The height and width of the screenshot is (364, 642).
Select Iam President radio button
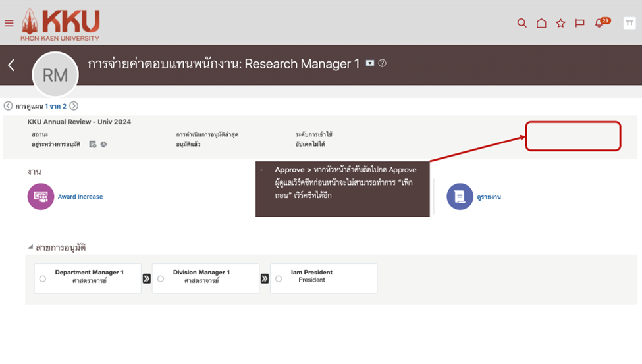pyautogui.click(x=279, y=279)
